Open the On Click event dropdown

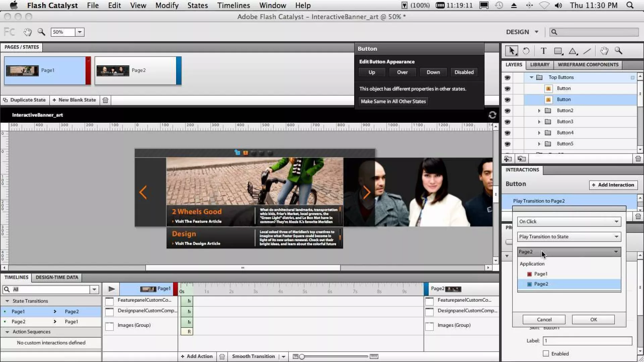[x=569, y=222]
